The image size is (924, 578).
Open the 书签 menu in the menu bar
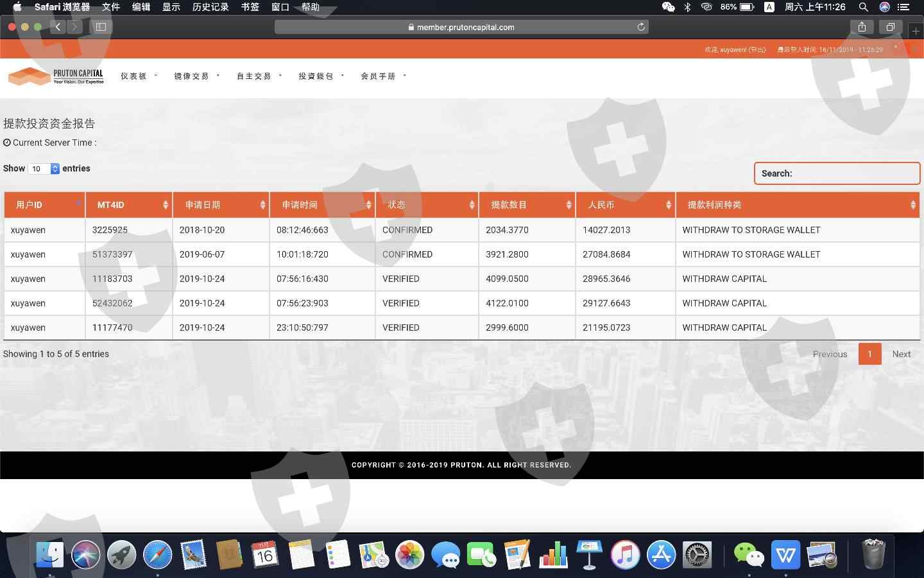point(250,7)
